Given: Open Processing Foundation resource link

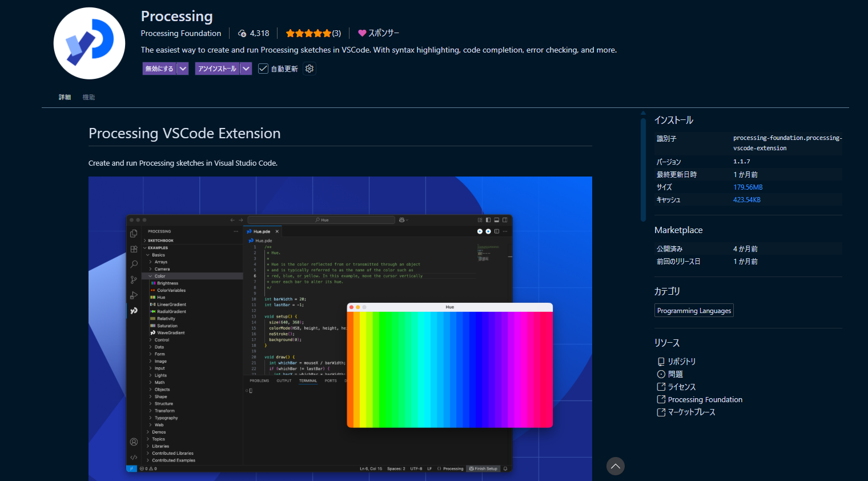Looking at the screenshot, I should pos(705,399).
